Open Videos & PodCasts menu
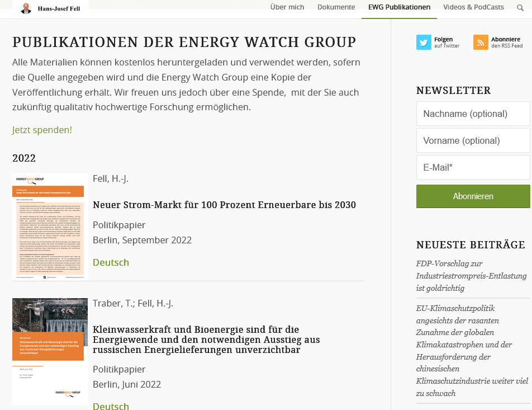 [473, 7]
